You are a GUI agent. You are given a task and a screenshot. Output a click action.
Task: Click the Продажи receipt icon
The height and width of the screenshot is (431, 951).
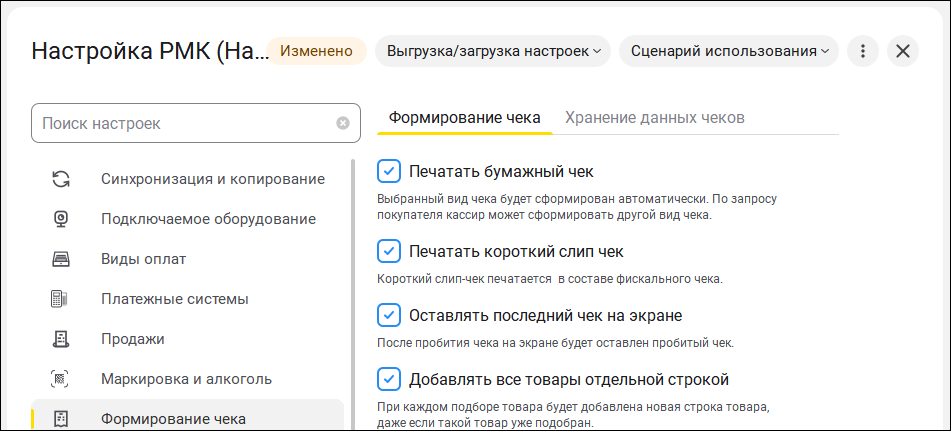click(60, 339)
